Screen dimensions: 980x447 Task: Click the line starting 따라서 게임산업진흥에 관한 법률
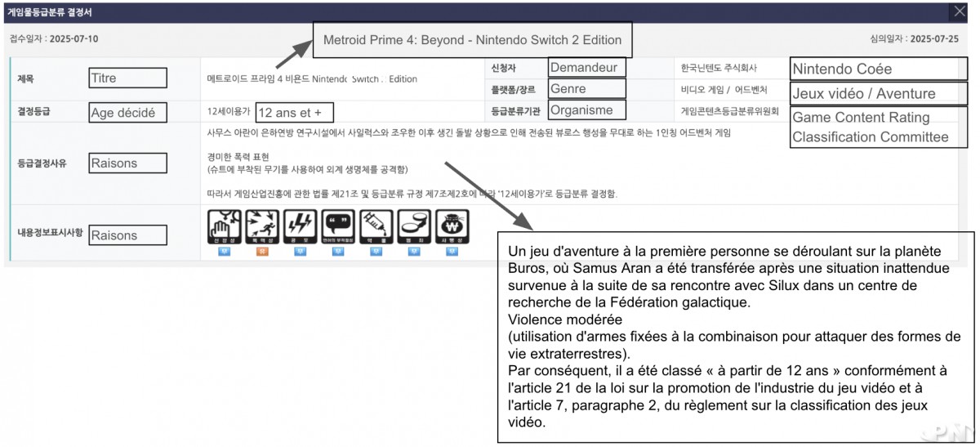(413, 194)
